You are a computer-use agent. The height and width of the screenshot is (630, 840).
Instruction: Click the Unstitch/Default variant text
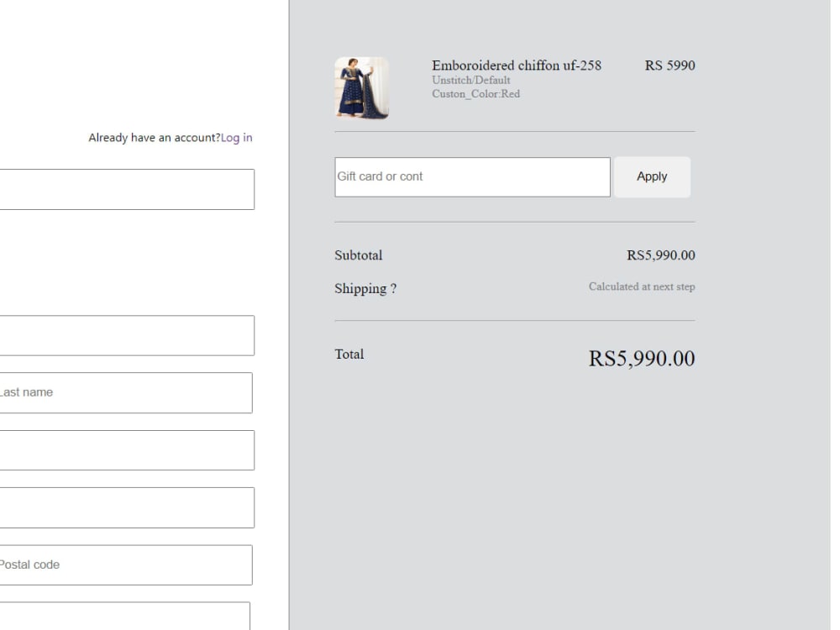(x=471, y=81)
